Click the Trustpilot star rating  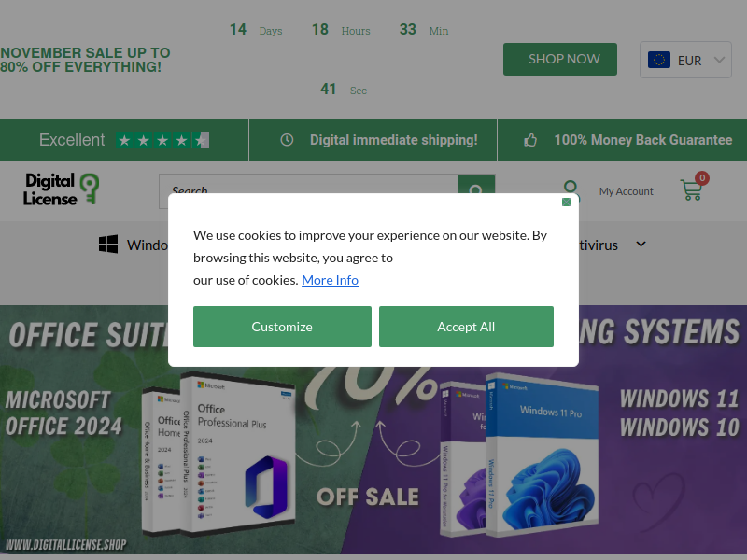[162, 140]
